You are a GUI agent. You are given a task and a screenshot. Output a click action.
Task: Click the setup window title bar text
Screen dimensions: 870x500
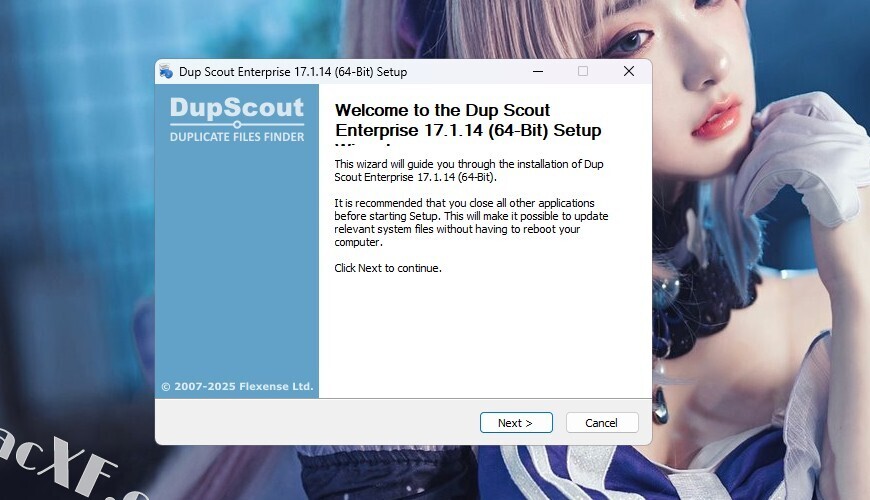(x=293, y=72)
